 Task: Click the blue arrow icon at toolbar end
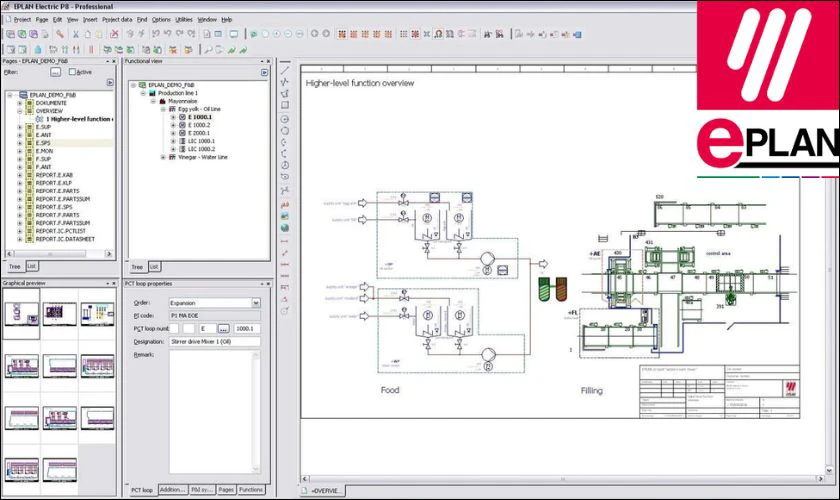tap(578, 34)
